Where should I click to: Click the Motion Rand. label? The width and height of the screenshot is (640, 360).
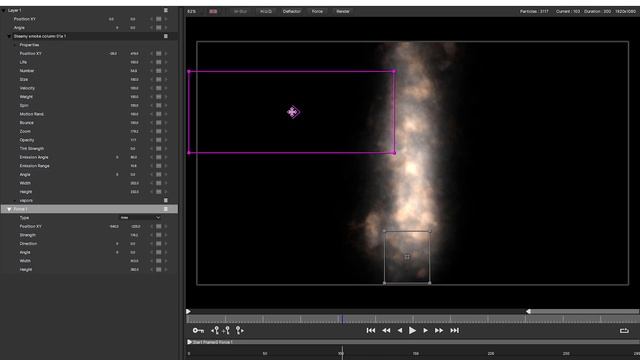tap(32, 114)
